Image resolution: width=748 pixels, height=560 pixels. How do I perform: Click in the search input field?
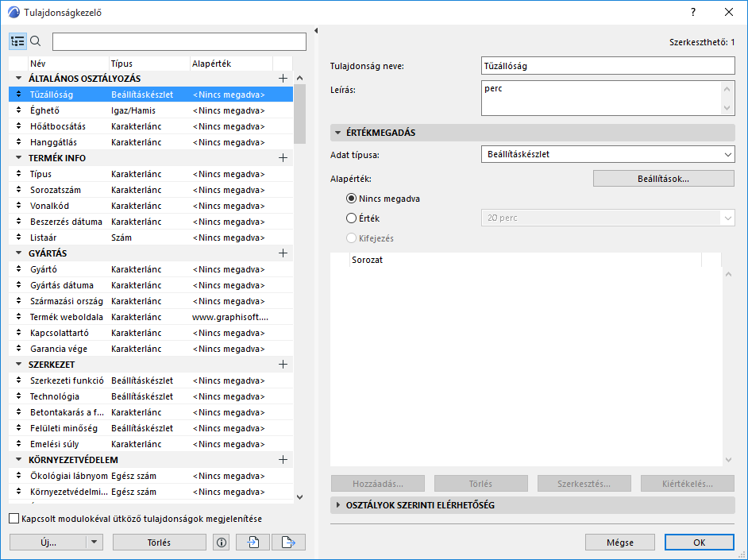[179, 41]
